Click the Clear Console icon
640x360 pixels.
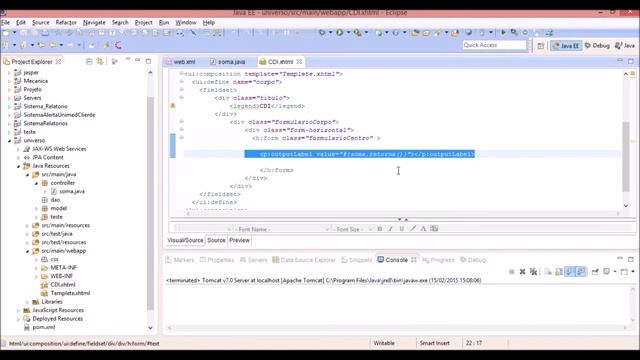pos(548,271)
